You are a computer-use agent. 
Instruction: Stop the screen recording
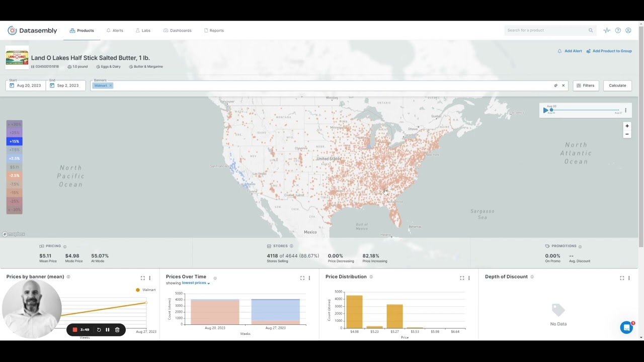tap(75, 330)
